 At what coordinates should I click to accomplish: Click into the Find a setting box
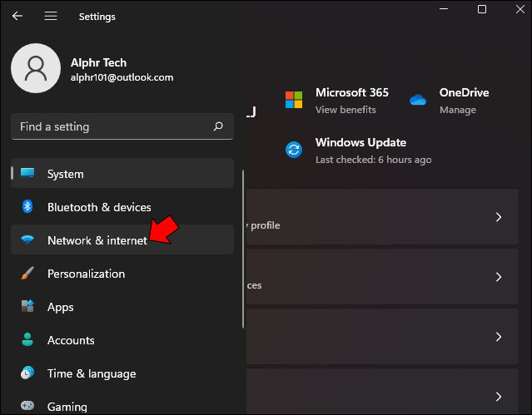point(122,126)
